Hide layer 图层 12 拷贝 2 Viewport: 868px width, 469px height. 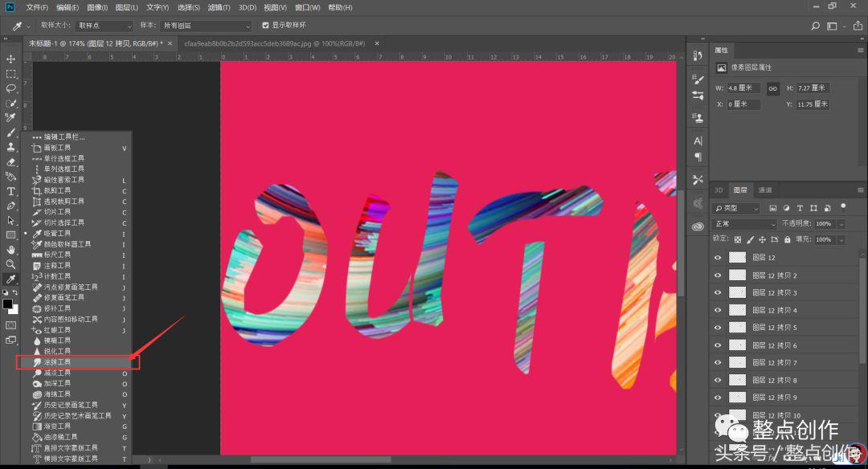pyautogui.click(x=718, y=275)
